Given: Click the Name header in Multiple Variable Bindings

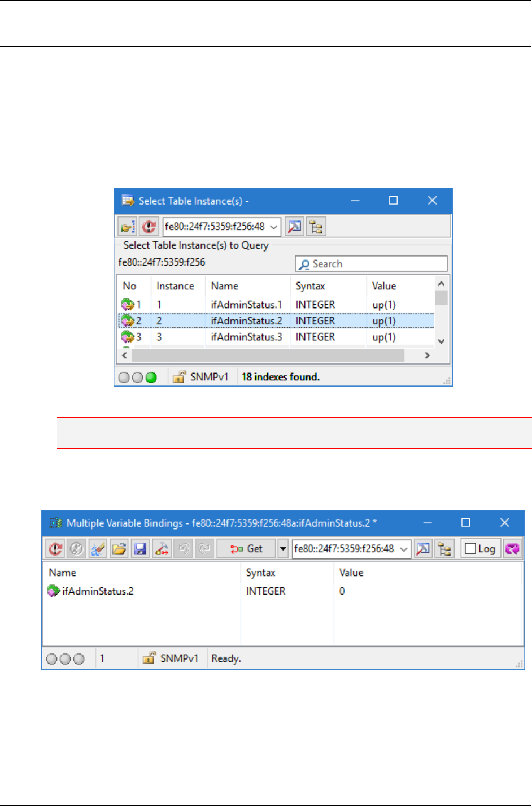Looking at the screenshot, I should tap(62, 573).
